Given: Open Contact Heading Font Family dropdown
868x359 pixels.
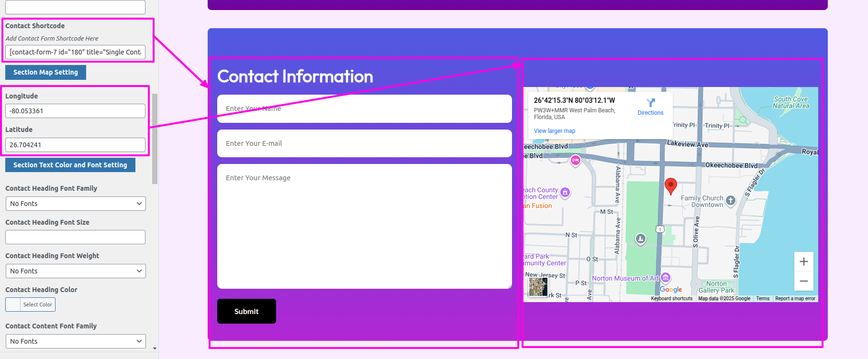Looking at the screenshot, I should [x=76, y=204].
